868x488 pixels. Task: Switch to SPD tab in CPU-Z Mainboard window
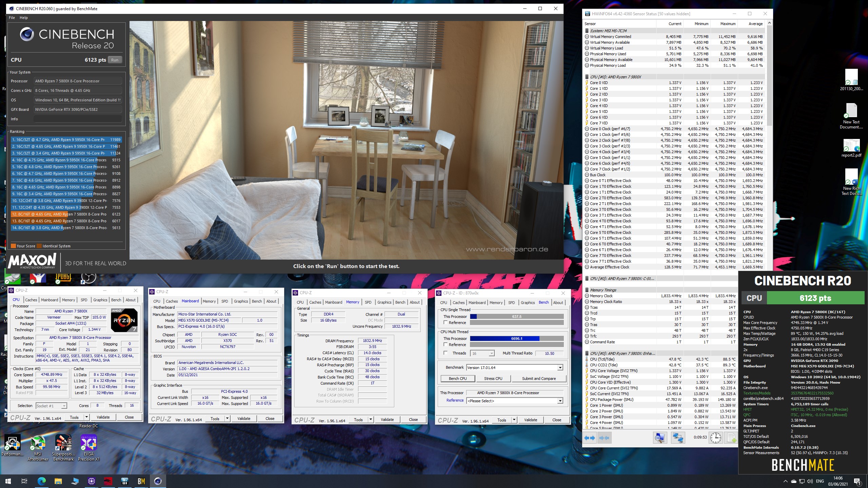[x=225, y=301]
